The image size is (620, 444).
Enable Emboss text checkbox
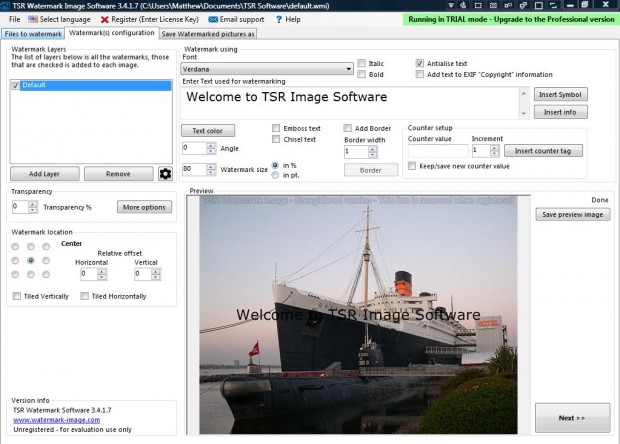[276, 128]
